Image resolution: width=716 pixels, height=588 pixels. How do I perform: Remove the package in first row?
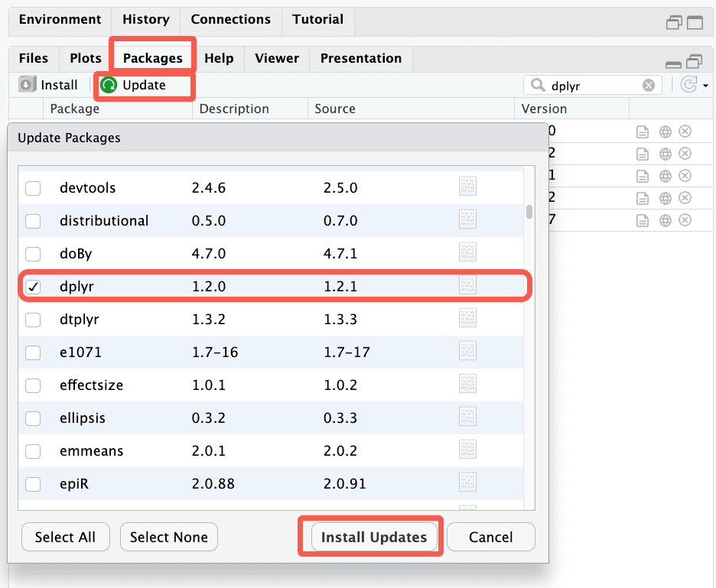click(685, 132)
